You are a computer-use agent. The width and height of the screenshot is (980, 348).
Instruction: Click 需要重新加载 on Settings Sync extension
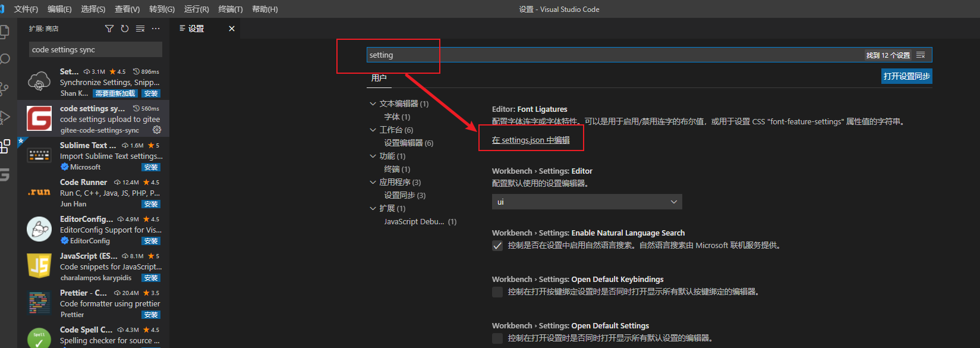tap(115, 93)
